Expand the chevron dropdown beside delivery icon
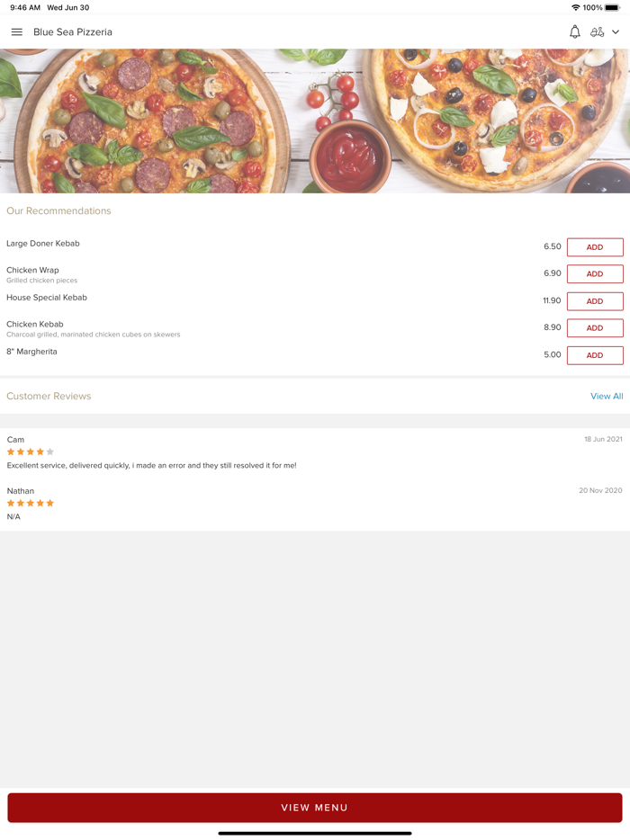The width and height of the screenshot is (630, 840). click(616, 31)
